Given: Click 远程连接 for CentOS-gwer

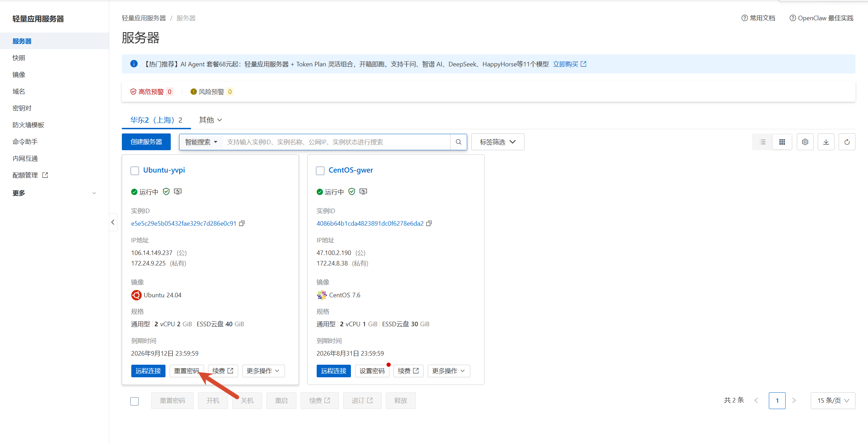Looking at the screenshot, I should pos(334,371).
